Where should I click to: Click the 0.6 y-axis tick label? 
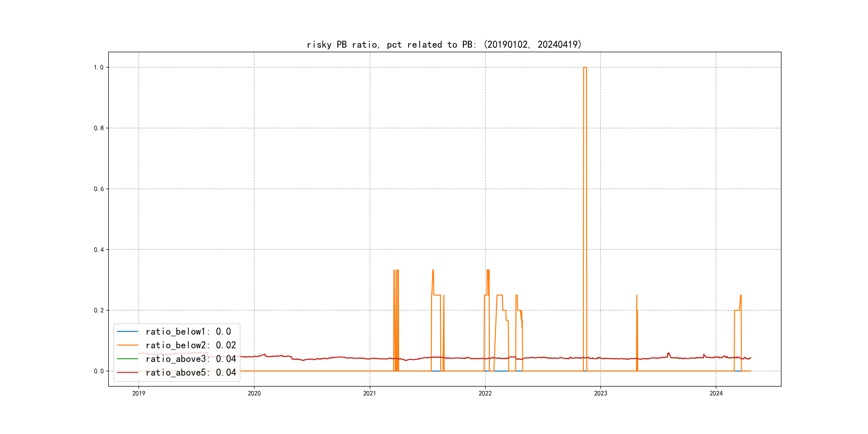coord(98,189)
